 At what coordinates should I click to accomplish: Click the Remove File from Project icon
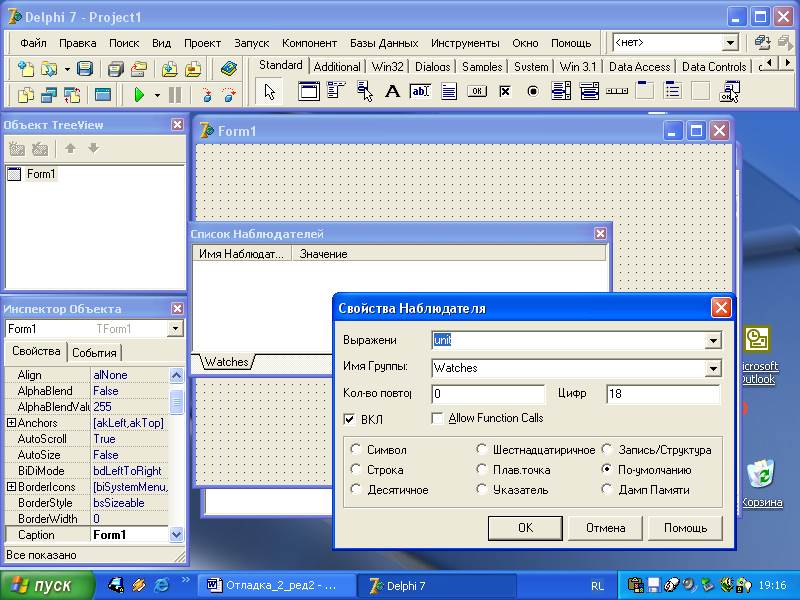193,68
